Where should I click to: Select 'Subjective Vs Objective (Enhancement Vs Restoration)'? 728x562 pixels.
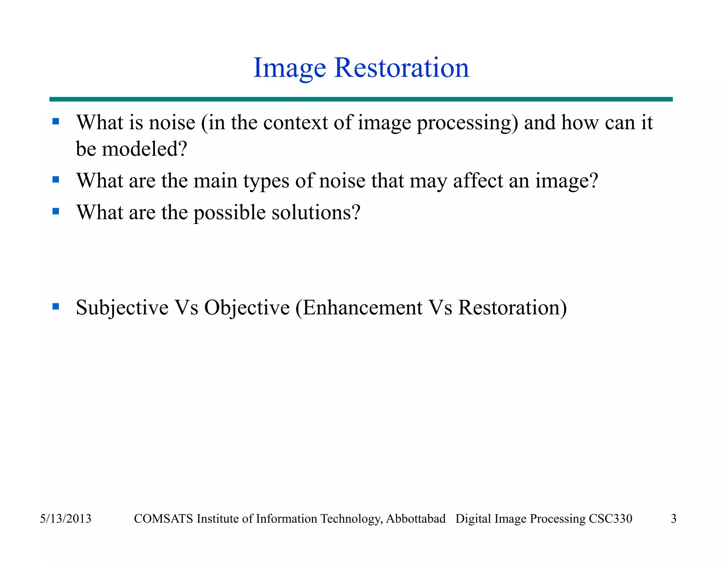tap(321, 308)
